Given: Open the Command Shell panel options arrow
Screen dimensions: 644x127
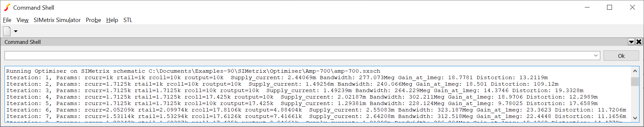Looking at the screenshot, I should click(x=631, y=42).
